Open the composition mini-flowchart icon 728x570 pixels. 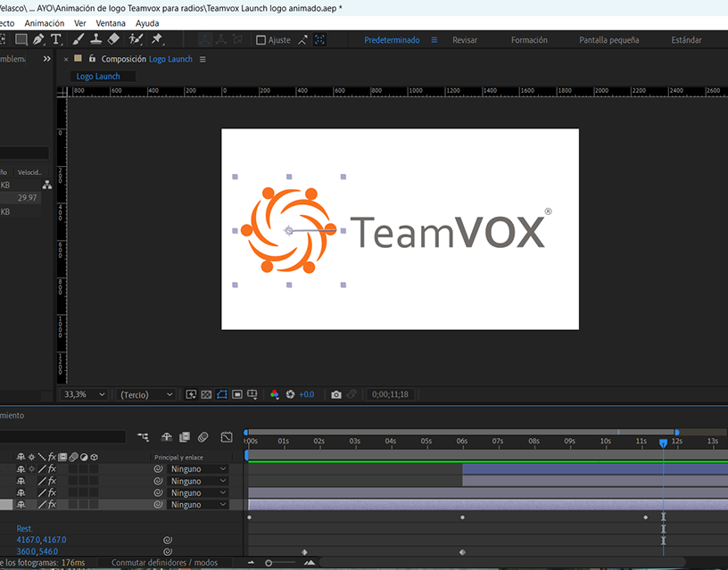point(144,437)
